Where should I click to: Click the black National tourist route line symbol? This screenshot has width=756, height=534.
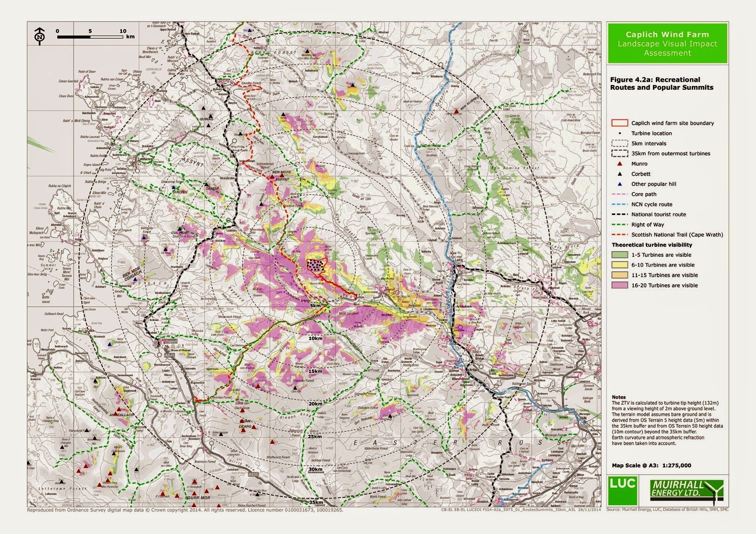(x=619, y=214)
